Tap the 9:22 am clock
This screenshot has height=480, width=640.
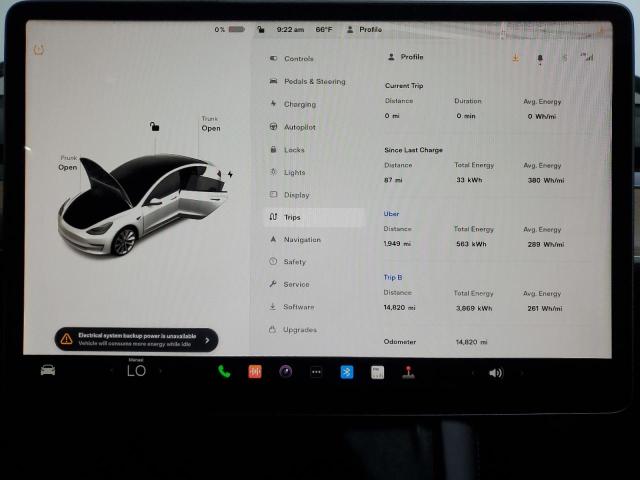point(290,29)
